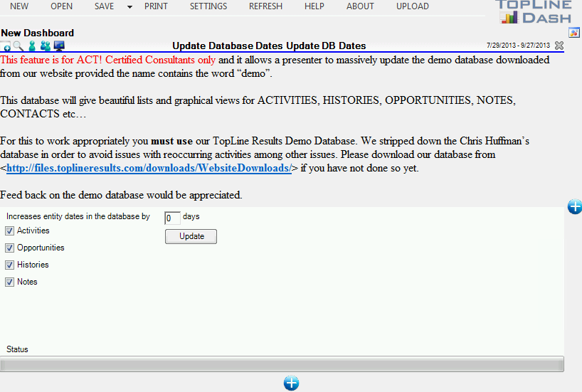
Task: Click the monitor screen icon
Action: click(59, 46)
